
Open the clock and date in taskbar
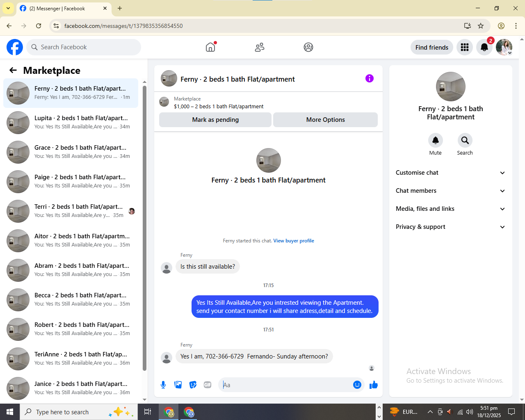(489, 412)
